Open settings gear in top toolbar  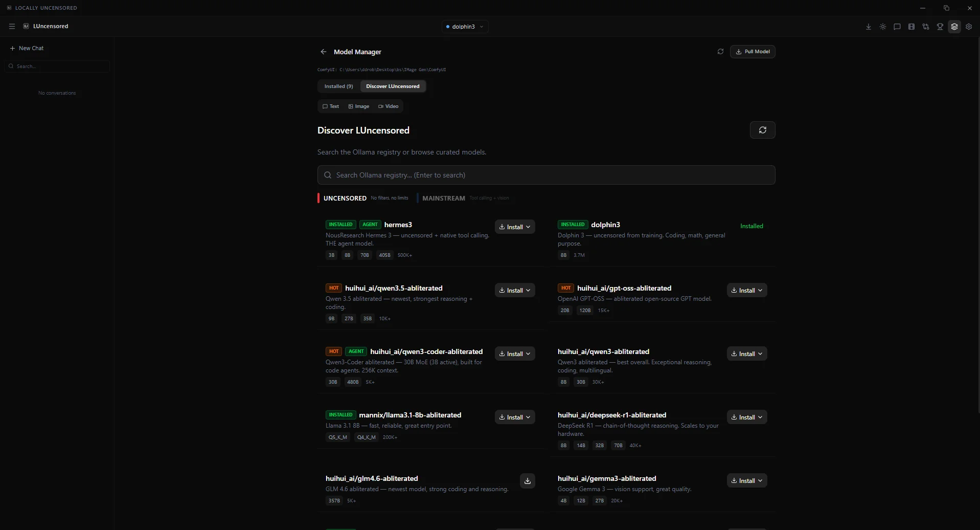(969, 27)
